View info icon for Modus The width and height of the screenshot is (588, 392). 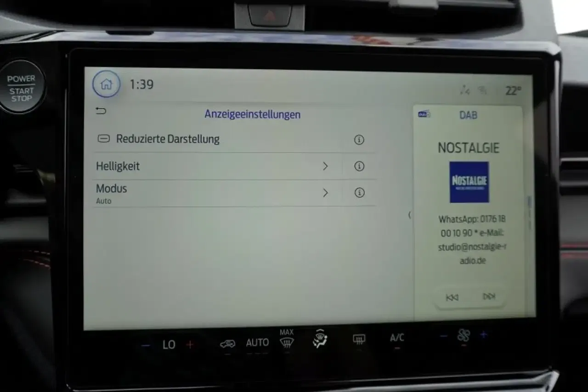(x=359, y=193)
